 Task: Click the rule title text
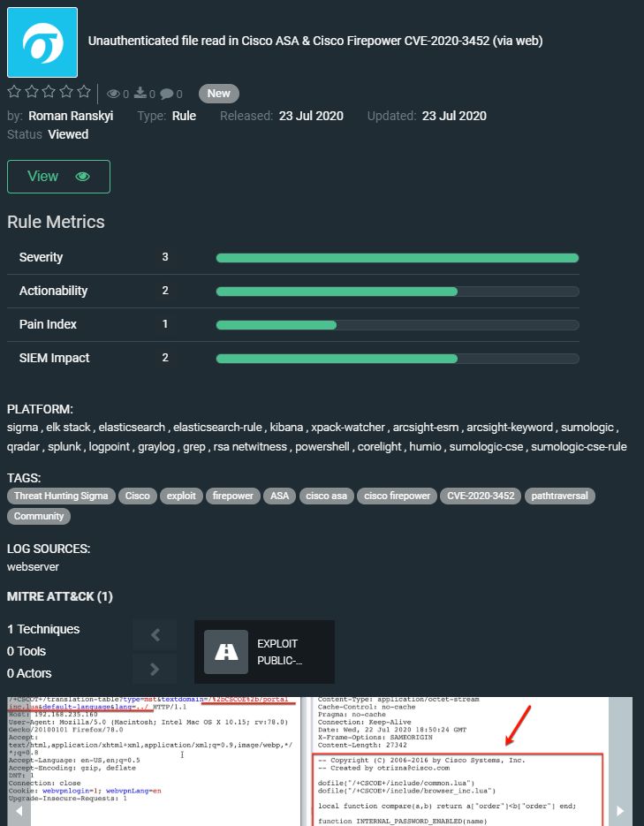[x=315, y=41]
